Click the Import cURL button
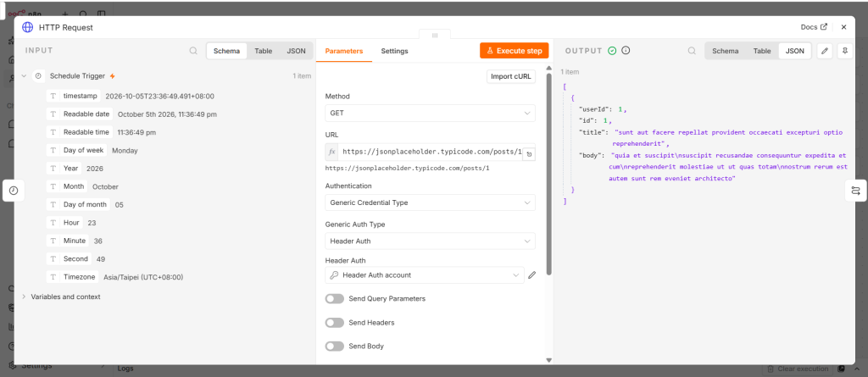 click(511, 76)
